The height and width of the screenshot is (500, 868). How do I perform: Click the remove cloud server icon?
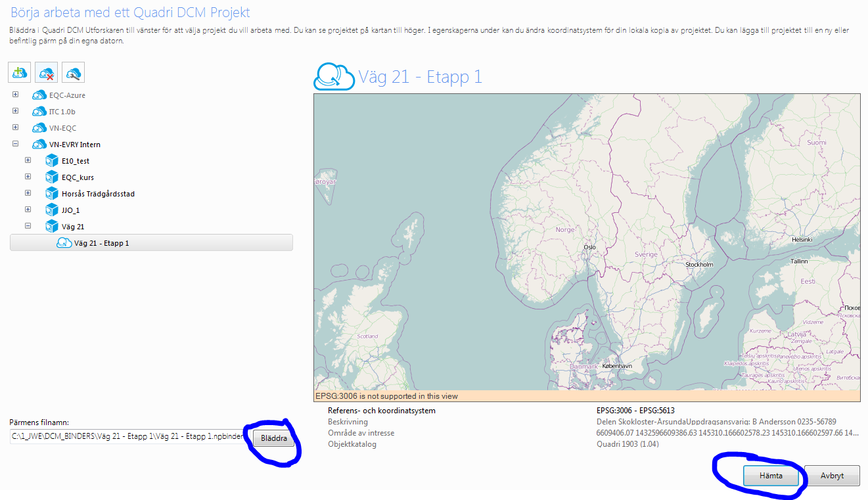(x=46, y=72)
